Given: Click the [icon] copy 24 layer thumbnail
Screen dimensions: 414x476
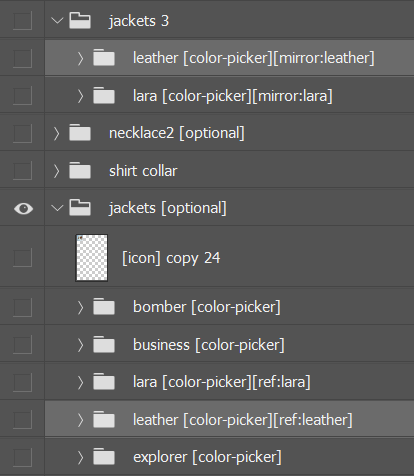Looking at the screenshot, I should tap(92, 258).
